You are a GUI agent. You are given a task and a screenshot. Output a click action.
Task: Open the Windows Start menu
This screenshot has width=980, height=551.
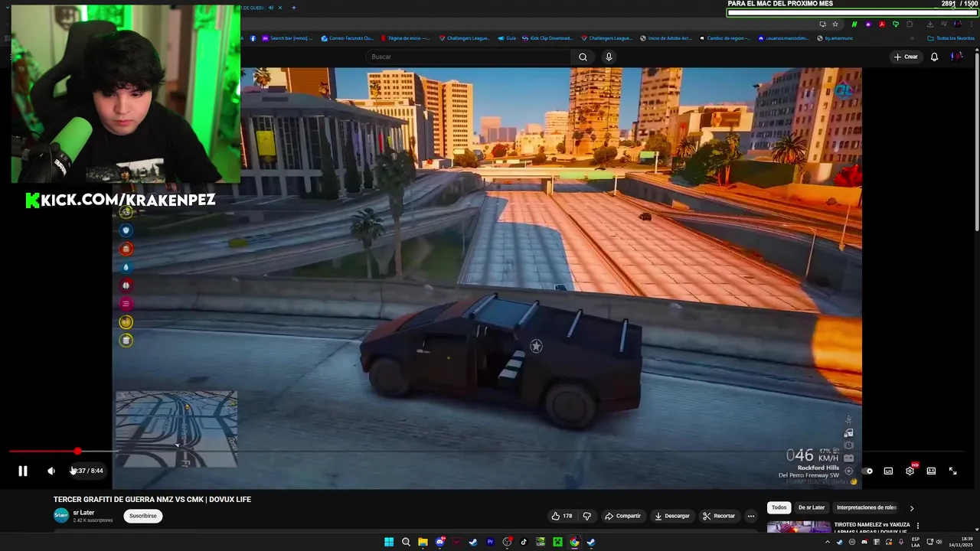pyautogui.click(x=389, y=542)
